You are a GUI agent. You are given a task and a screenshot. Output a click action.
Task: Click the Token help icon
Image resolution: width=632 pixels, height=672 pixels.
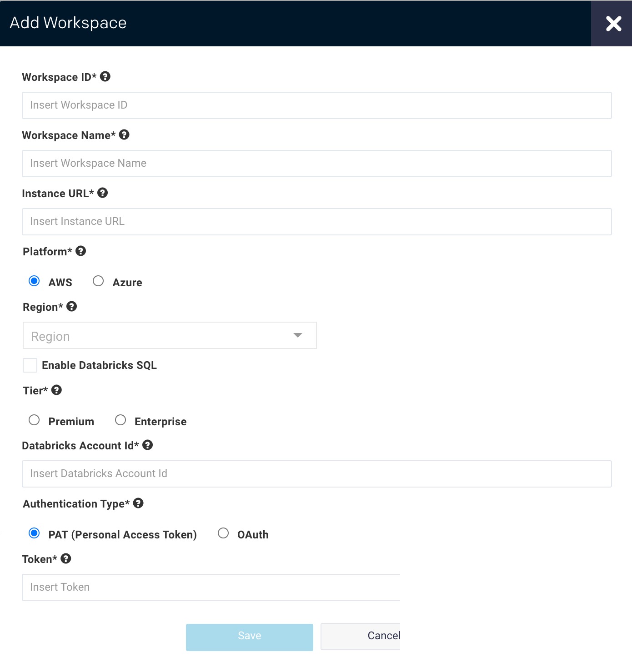[x=66, y=559]
